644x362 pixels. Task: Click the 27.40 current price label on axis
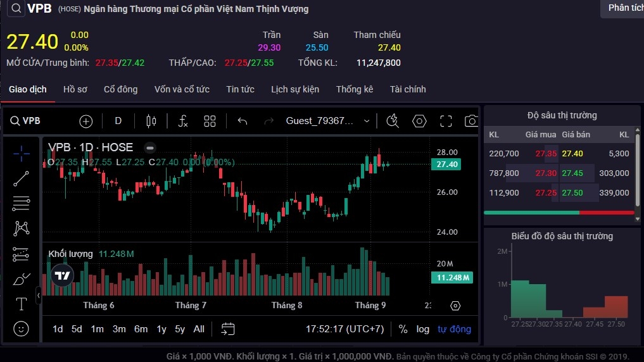(446, 164)
